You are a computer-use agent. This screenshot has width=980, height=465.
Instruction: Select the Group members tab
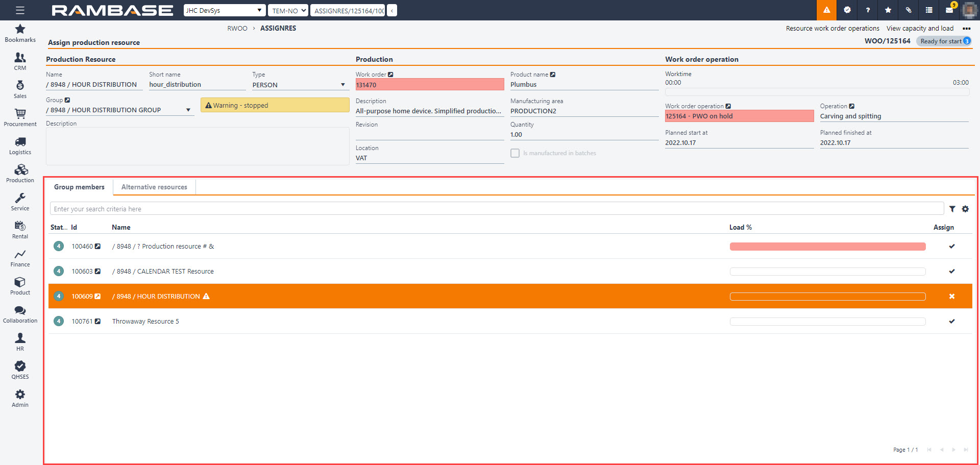pos(79,187)
